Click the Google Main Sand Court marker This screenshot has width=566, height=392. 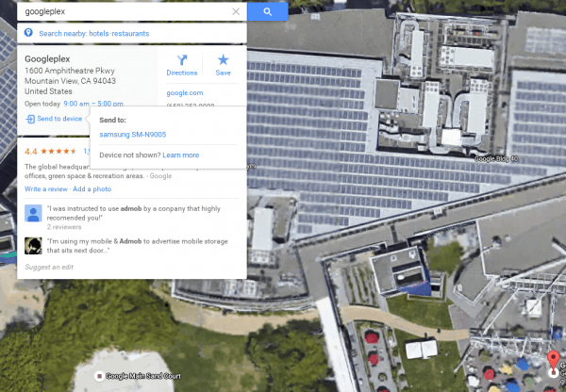[x=99, y=376]
